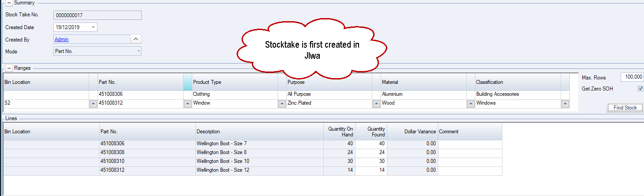This screenshot has height=196, width=644.
Task: Click the Product Type Window lookup arrow
Action: [282, 104]
